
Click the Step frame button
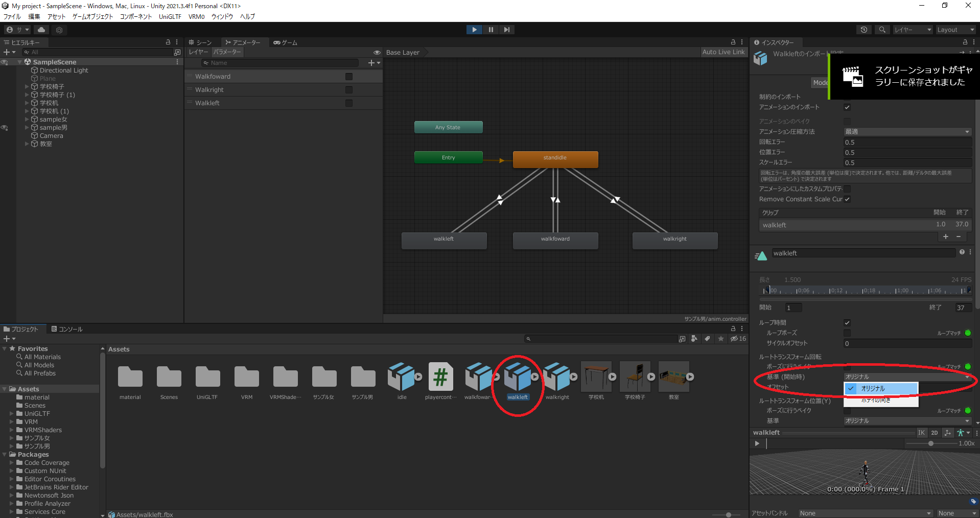(x=506, y=30)
